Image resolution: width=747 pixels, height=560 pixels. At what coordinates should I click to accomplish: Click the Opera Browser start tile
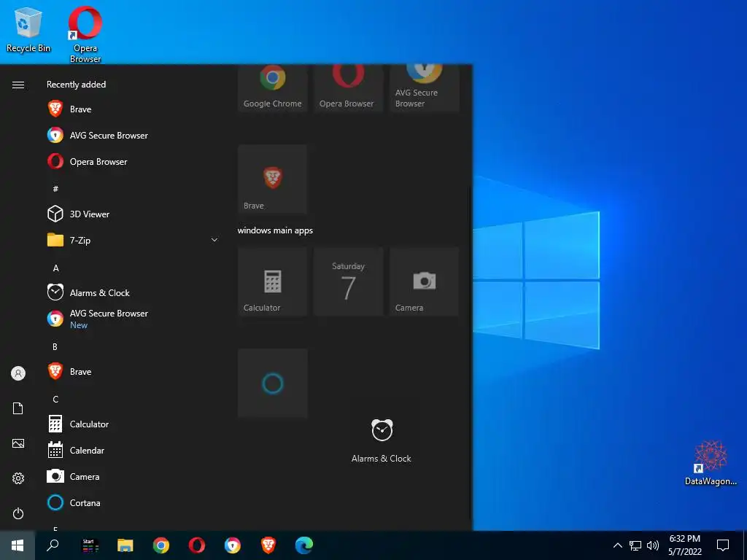click(x=348, y=88)
